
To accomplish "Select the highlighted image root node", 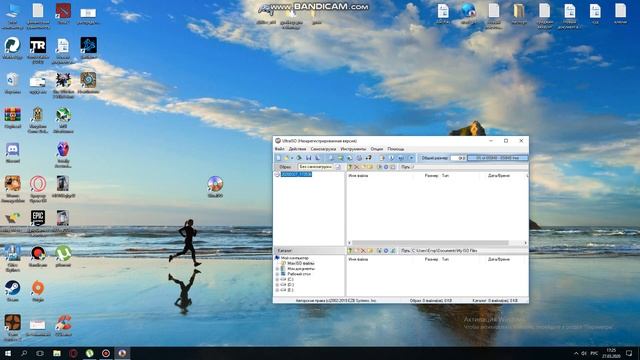I will 296,174.
